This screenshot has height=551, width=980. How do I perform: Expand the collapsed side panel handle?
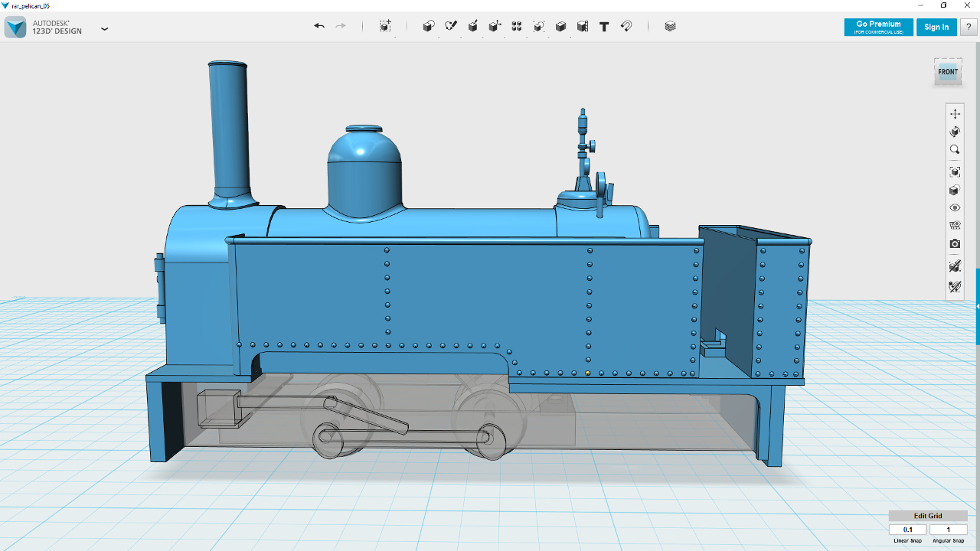pyautogui.click(x=978, y=306)
